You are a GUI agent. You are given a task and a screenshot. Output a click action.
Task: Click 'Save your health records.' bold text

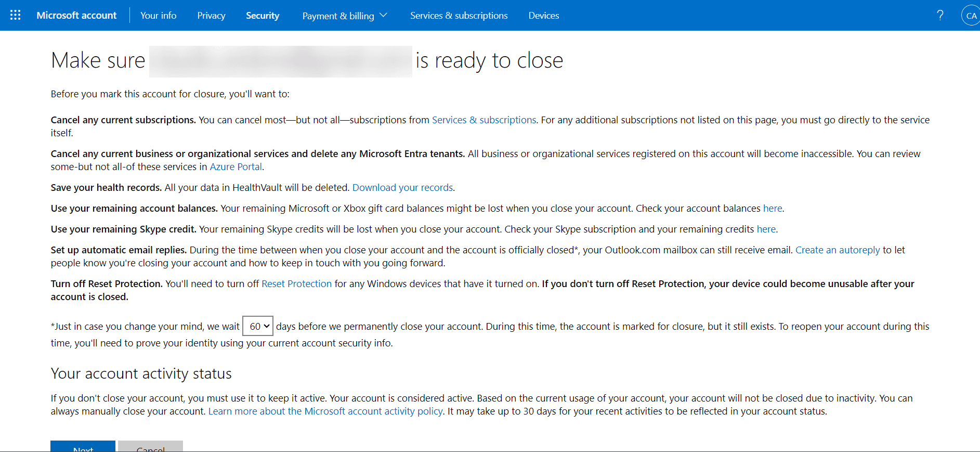[x=107, y=187]
